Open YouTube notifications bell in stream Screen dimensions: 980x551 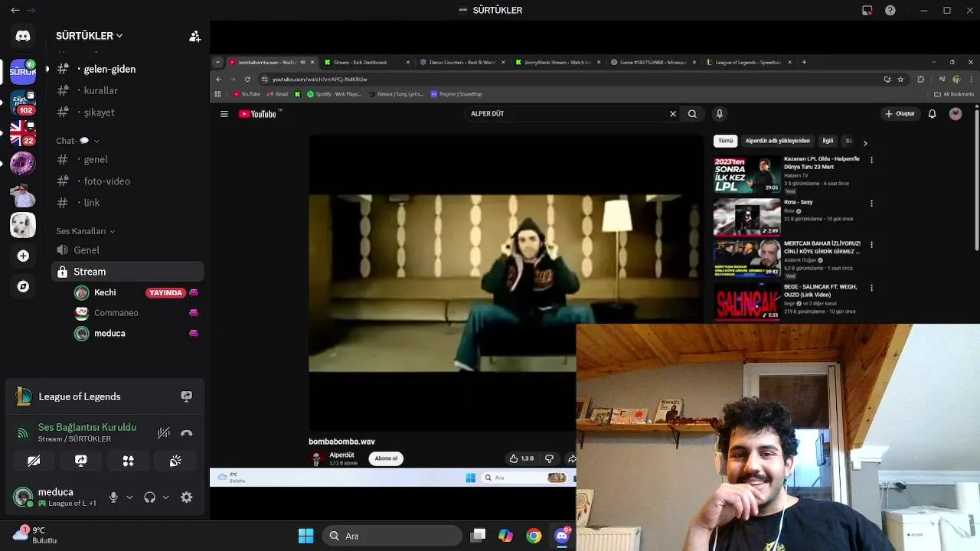pyautogui.click(x=932, y=114)
